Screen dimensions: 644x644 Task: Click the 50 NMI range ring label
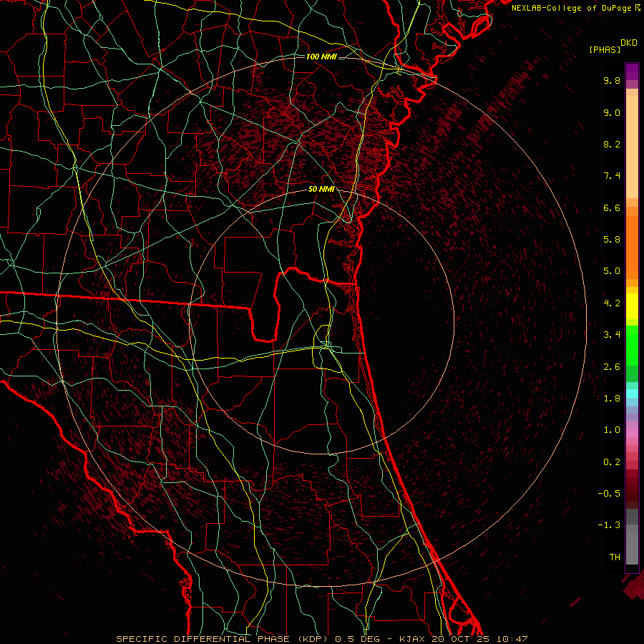click(321, 189)
